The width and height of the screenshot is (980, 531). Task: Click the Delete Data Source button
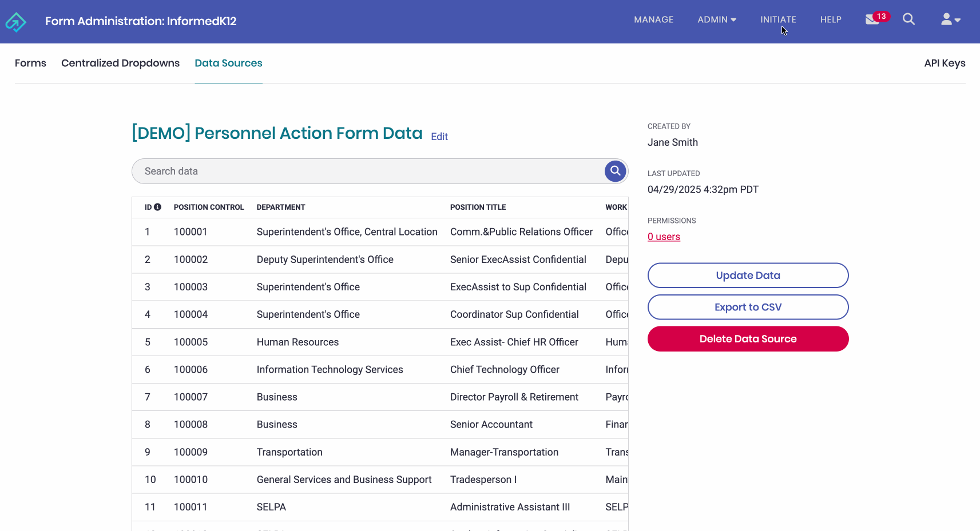click(748, 339)
